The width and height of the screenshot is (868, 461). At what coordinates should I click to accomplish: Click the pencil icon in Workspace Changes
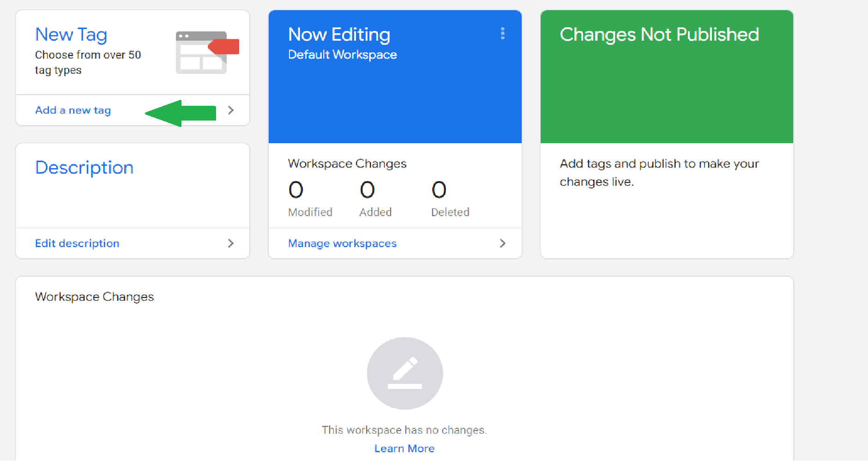(405, 373)
